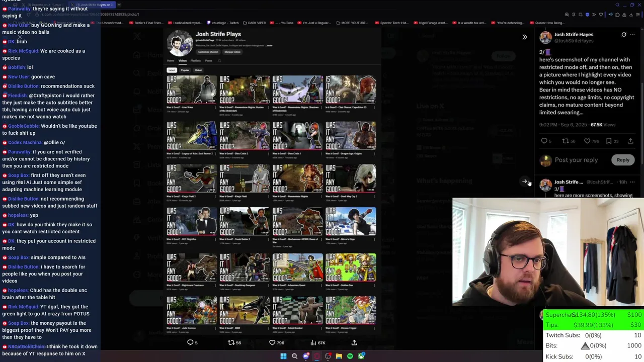Expand DARK VIPER bookmark folder
The width and height of the screenshot is (644, 362).
click(x=256, y=23)
